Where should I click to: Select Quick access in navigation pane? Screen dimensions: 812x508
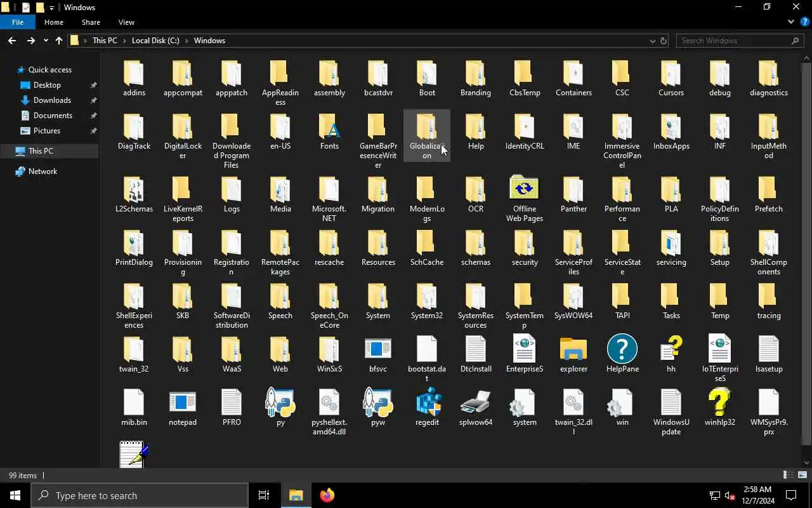(49, 70)
